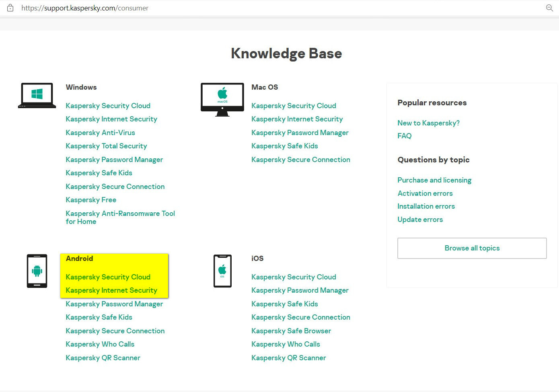Open Windows Kaspersky Safe Kids link
Image resolution: width=559 pixels, height=392 pixels.
[x=99, y=173]
